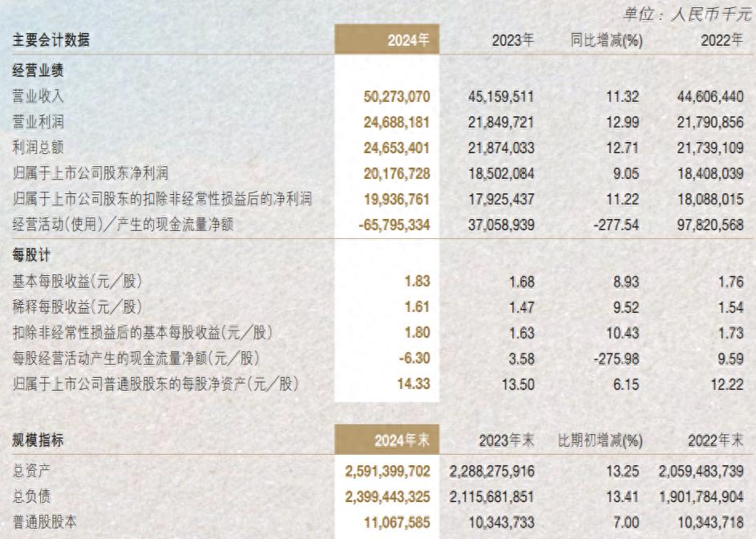Viewport: 756px width, 539px height.
Task: Click the value 24,688,181
Action: pyautogui.click(x=396, y=122)
